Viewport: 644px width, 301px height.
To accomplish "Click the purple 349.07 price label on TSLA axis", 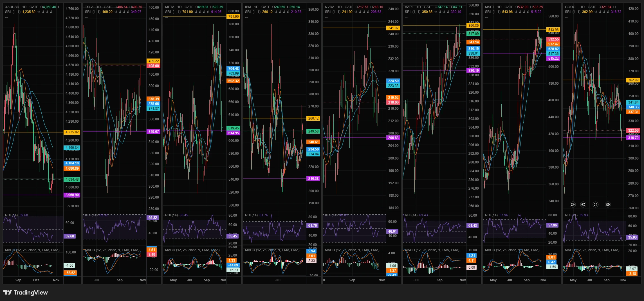I will (x=154, y=132).
